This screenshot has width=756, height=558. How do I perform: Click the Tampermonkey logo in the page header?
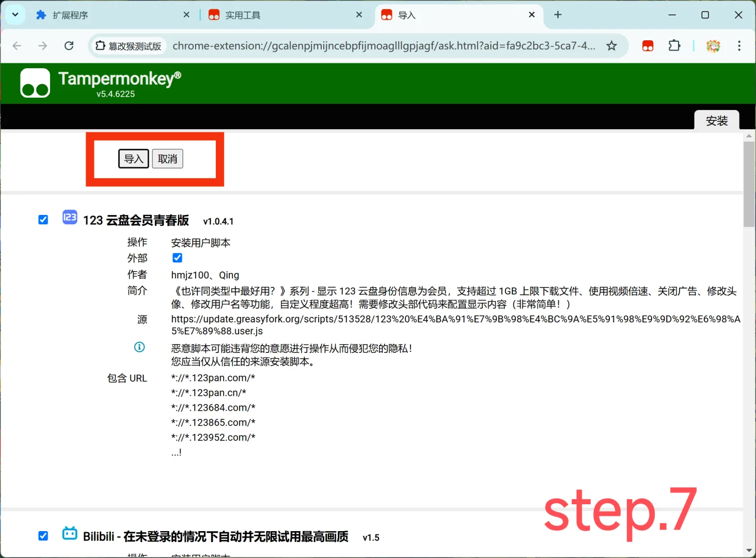34,82
